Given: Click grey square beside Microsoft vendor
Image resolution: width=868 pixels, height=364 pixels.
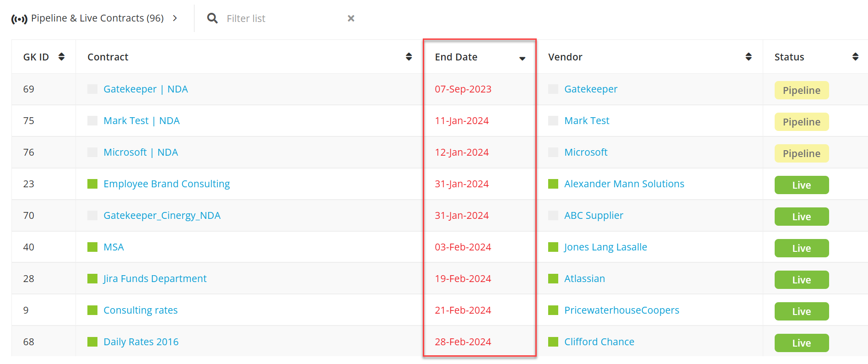Looking at the screenshot, I should click(x=553, y=152).
